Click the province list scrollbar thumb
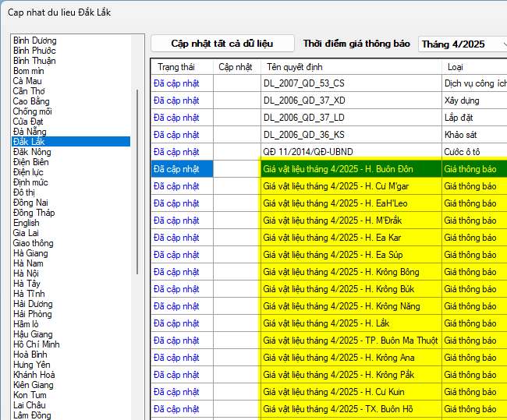The image size is (507, 420). 137,182
